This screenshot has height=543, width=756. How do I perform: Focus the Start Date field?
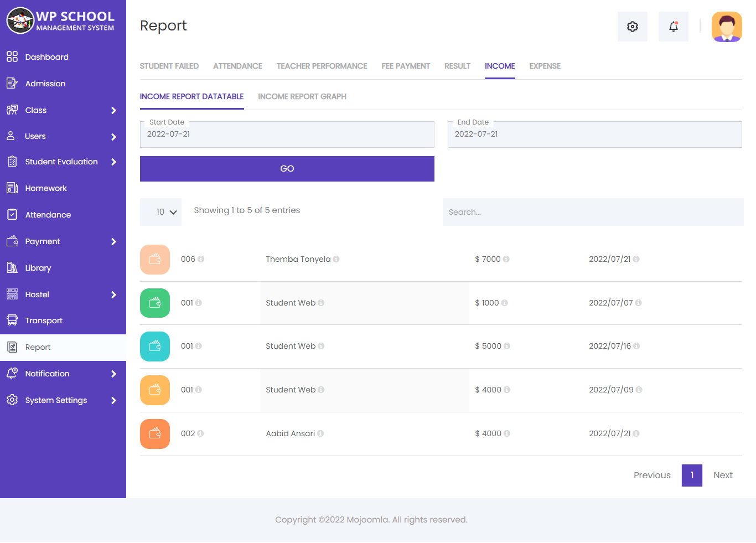tap(287, 135)
